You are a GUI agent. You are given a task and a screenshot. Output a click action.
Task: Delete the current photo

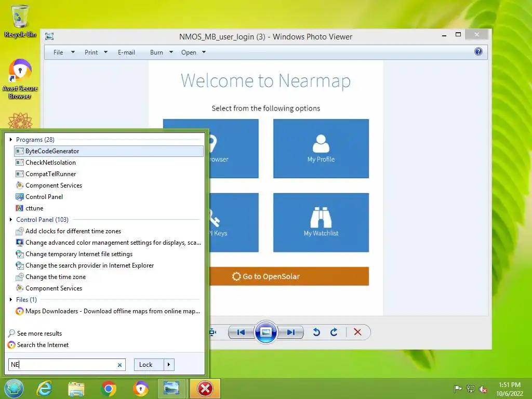coord(357,332)
